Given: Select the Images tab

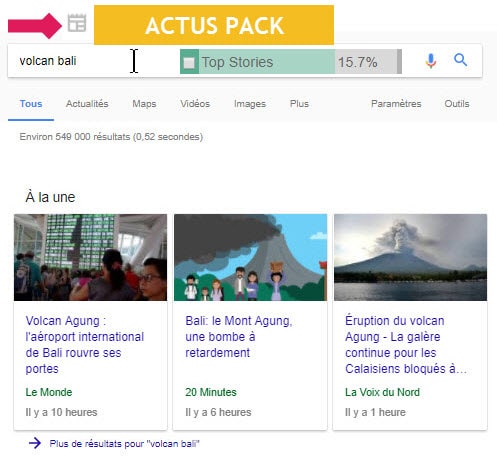Looking at the screenshot, I should pyautogui.click(x=250, y=104).
